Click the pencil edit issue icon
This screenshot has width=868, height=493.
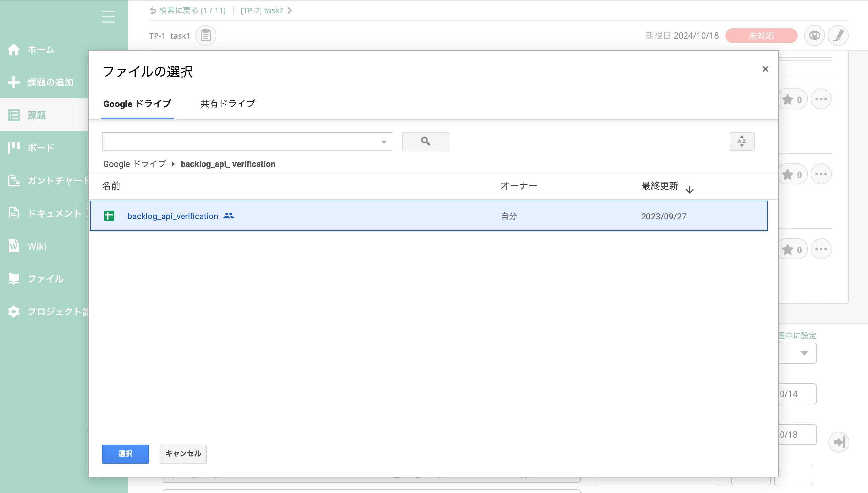coord(838,36)
